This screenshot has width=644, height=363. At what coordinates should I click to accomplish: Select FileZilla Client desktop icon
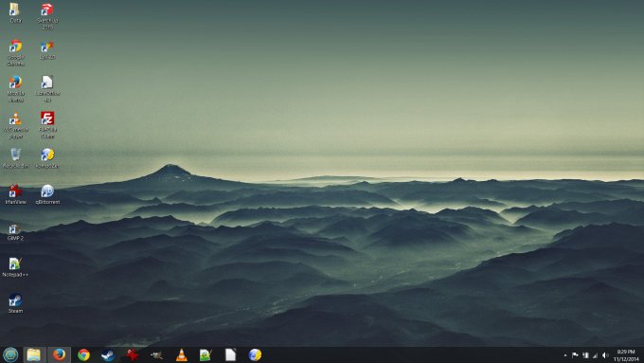pyautogui.click(x=47, y=125)
